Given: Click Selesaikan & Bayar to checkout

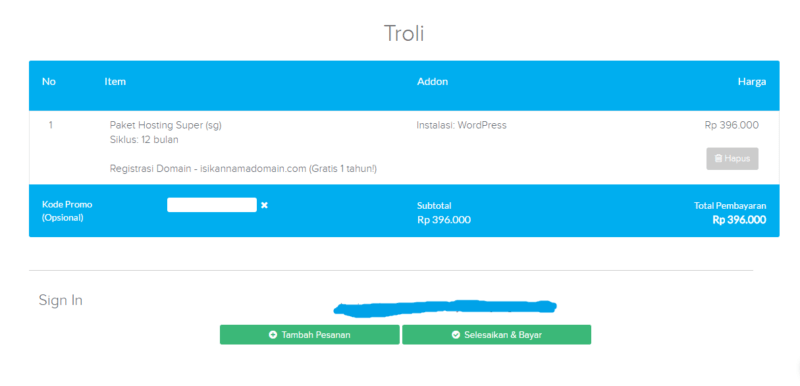Looking at the screenshot, I should click(496, 334).
